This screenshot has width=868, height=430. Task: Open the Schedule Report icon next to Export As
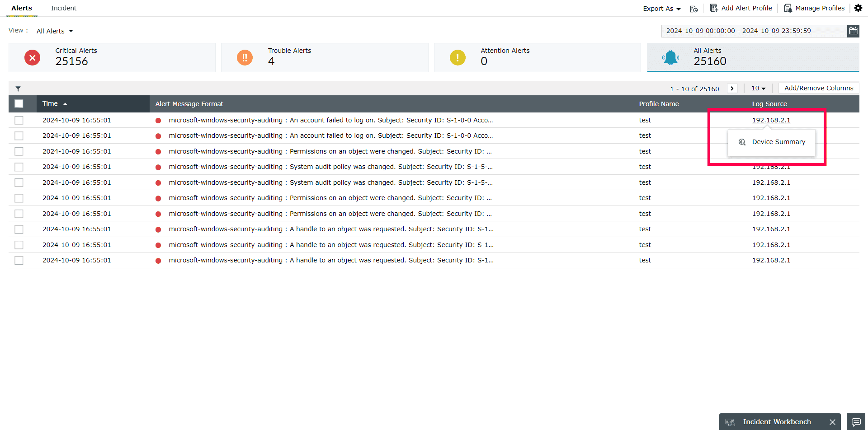coord(693,8)
